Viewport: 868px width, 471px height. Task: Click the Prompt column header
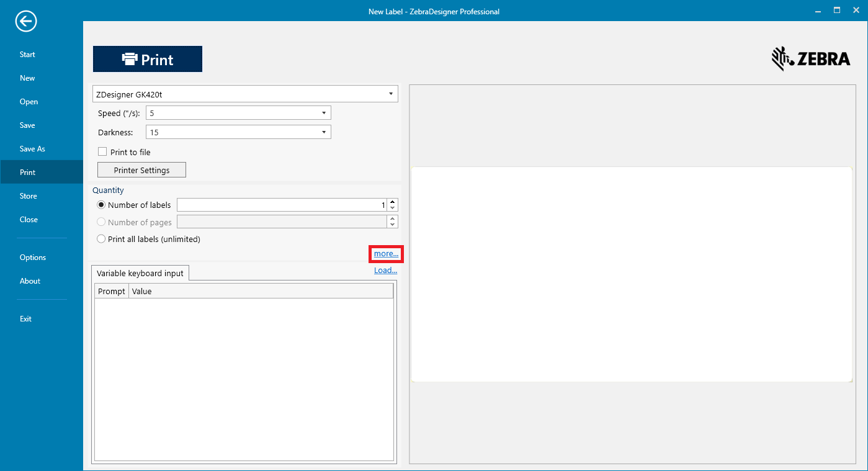pos(112,291)
